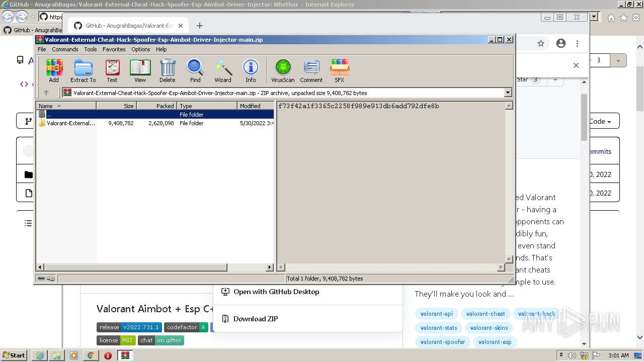Open Internet Explorer favorites star

click(x=623, y=18)
